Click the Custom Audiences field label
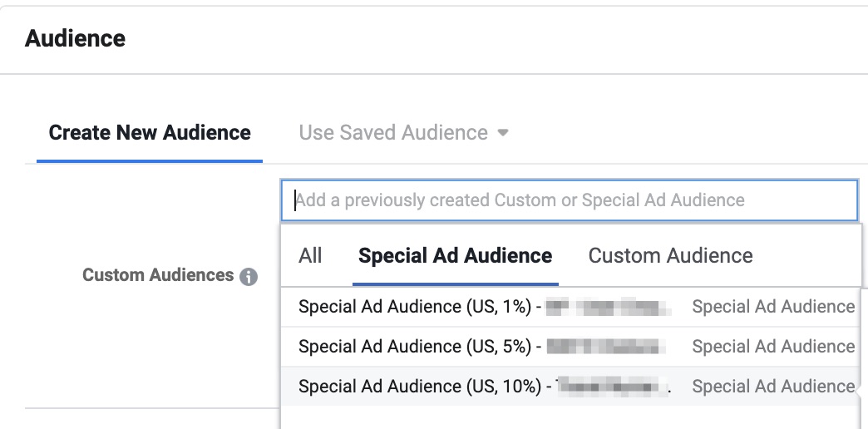The image size is (868, 429). coord(158,275)
